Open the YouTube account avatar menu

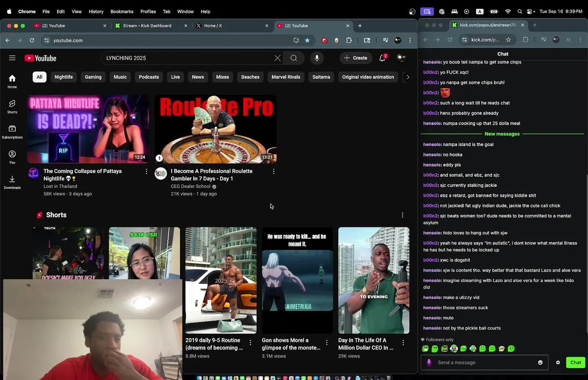401,58
